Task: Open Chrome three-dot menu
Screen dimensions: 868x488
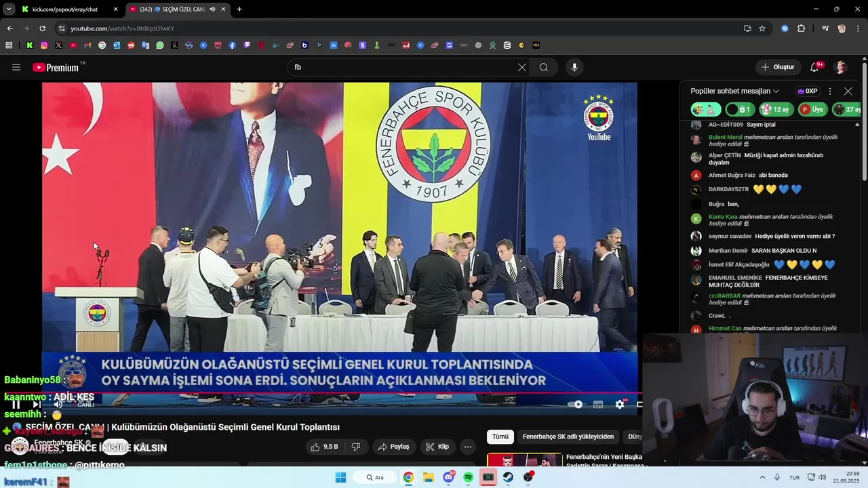Action: tap(858, 28)
